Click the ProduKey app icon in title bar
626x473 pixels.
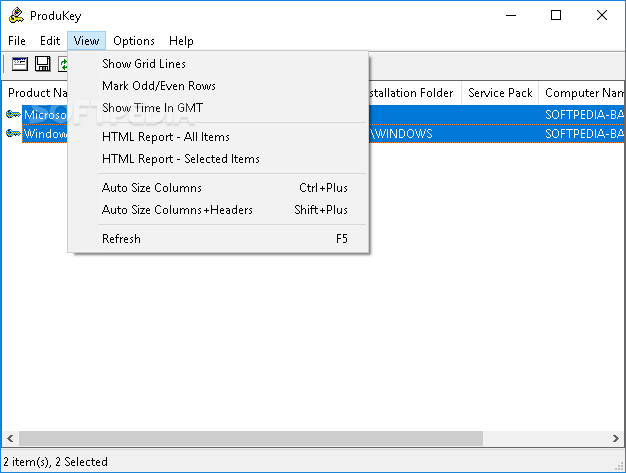click(x=16, y=16)
